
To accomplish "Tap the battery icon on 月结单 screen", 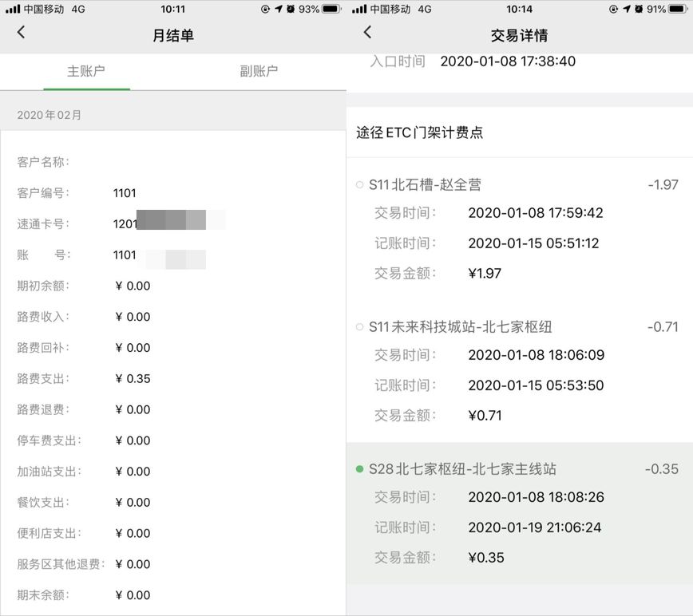I will (333, 10).
